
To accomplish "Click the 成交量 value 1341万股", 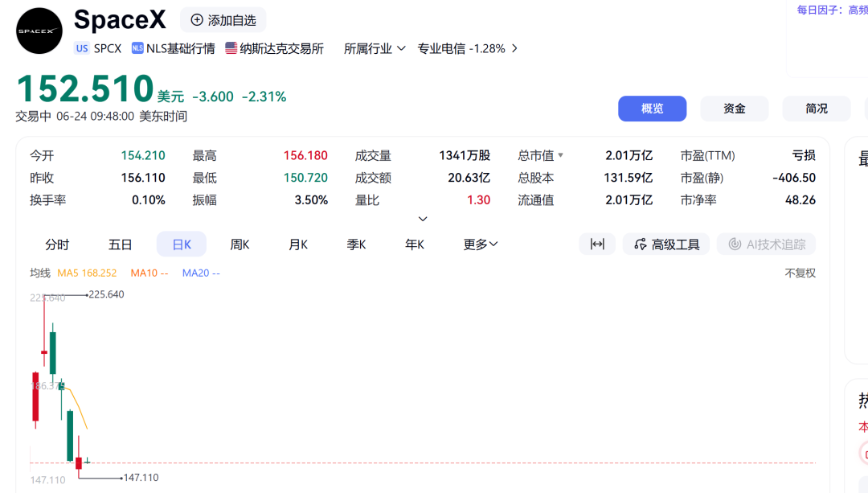I will pos(465,156).
